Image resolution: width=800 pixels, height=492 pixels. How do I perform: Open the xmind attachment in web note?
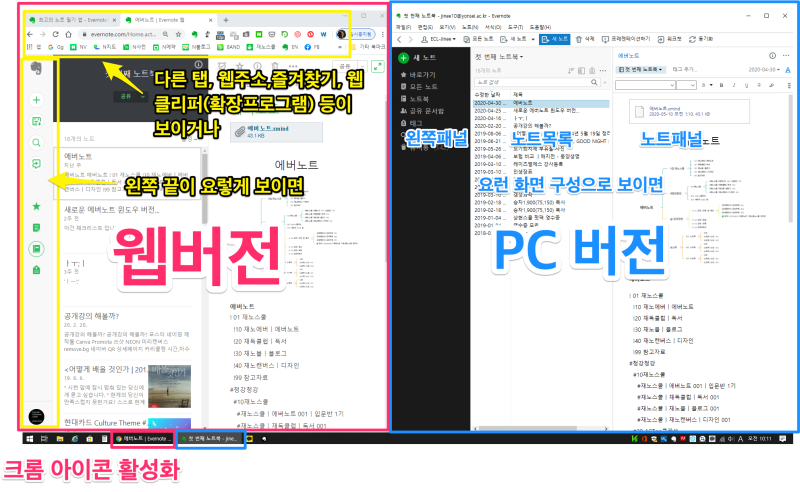click(276, 132)
